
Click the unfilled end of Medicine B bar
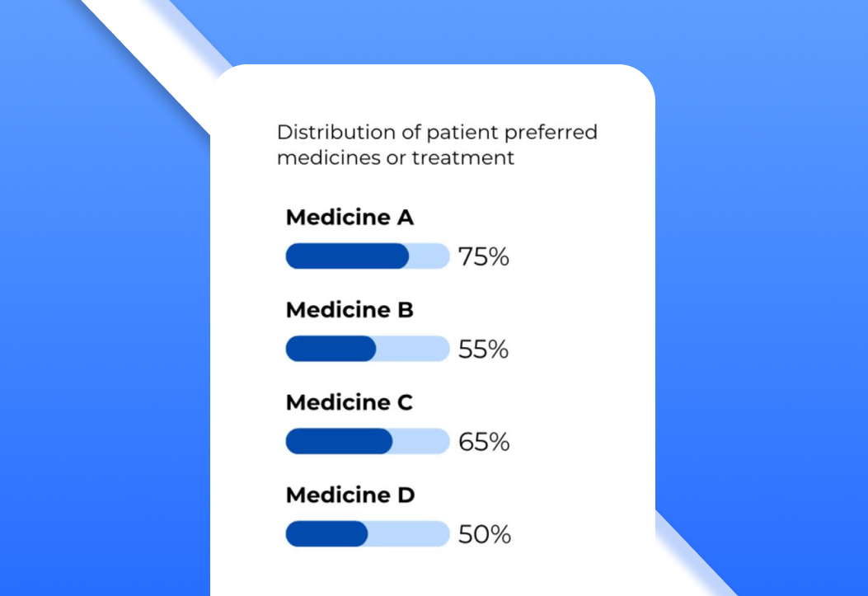(414, 349)
